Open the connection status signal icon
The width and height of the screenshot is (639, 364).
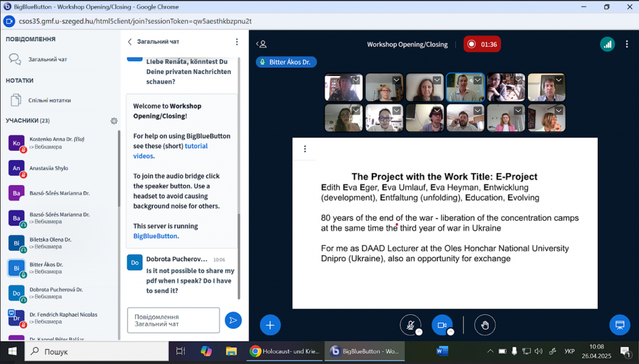coord(607,44)
